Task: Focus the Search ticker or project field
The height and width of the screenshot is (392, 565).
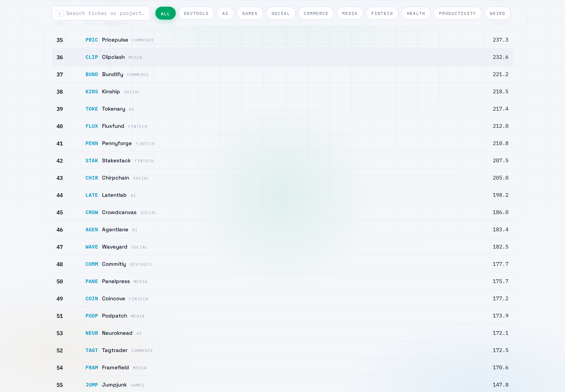Action: [x=101, y=13]
